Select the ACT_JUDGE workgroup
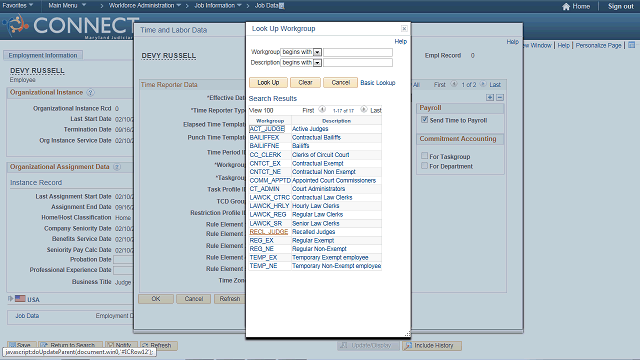Image resolution: width=640 pixels, height=360 pixels. coord(267,129)
